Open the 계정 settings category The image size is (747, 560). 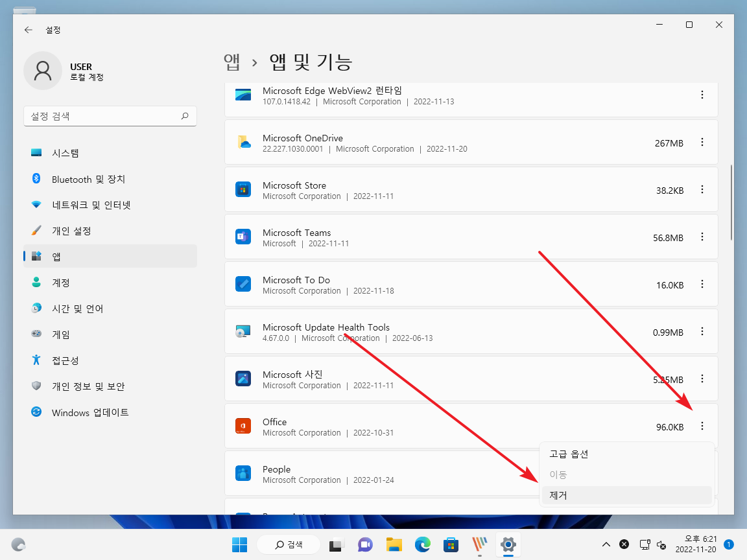point(110,283)
